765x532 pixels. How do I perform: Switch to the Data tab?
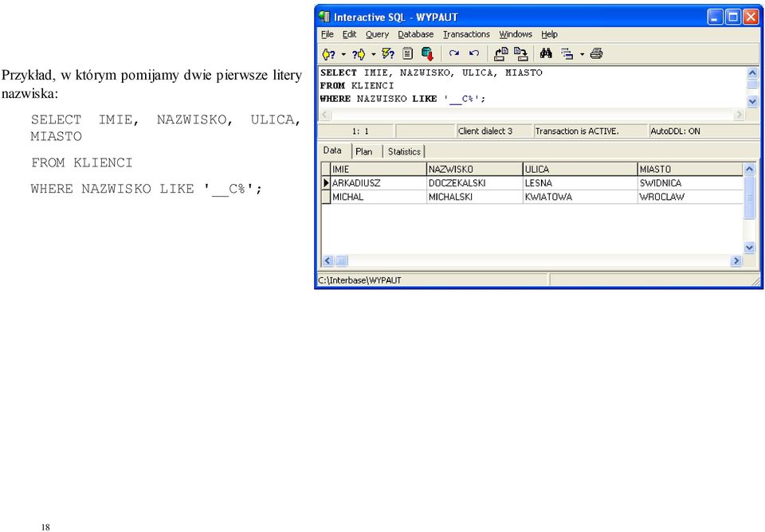tap(333, 151)
